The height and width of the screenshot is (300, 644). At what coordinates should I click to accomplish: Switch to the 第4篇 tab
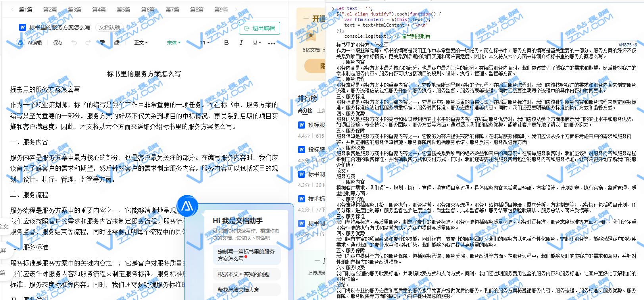[99, 9]
